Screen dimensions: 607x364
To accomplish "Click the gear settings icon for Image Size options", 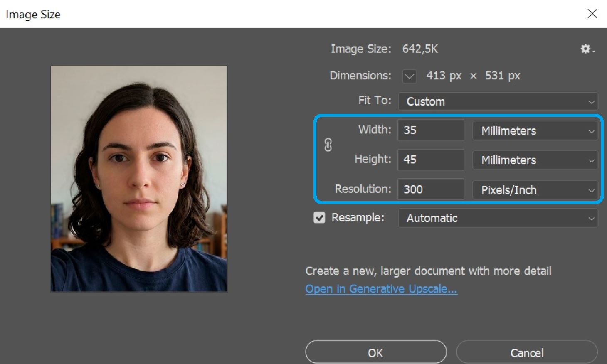I will (585, 49).
